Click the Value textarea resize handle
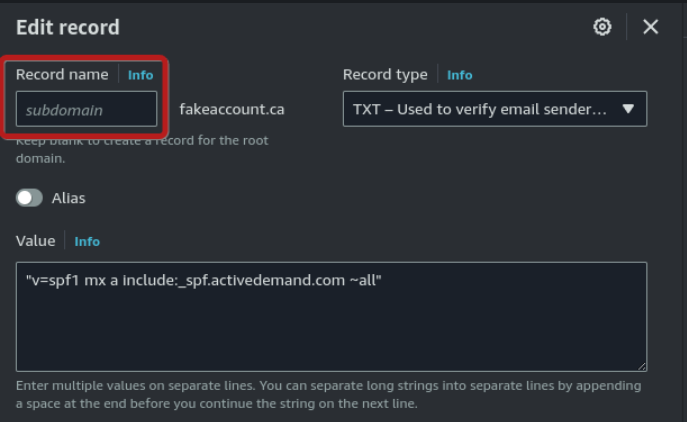This screenshot has height=422, width=687. [x=642, y=367]
